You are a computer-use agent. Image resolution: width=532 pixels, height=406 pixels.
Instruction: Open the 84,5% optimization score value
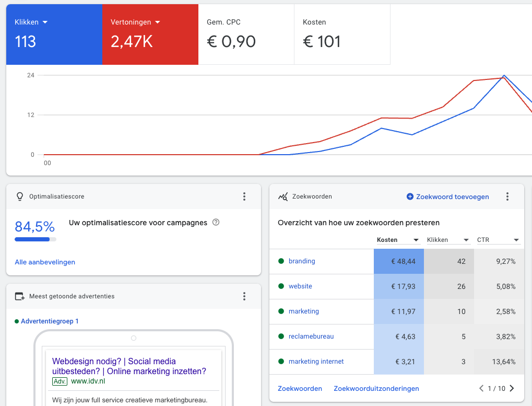click(x=34, y=226)
